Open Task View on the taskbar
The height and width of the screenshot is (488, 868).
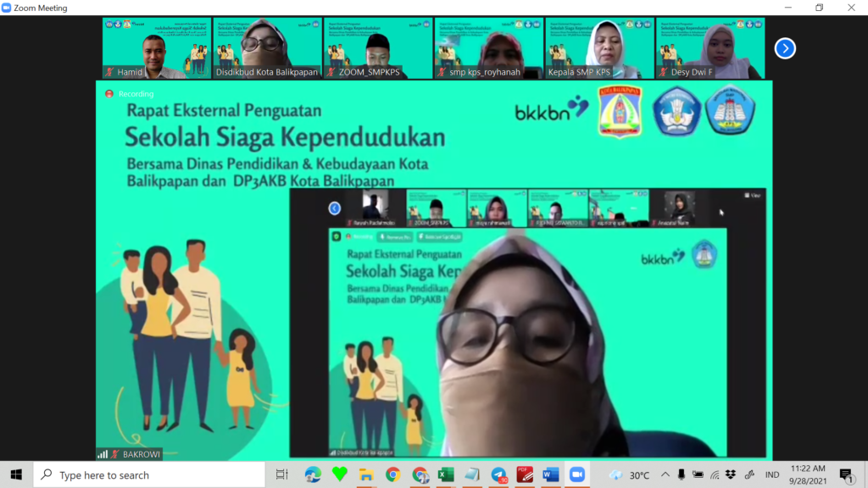pos(281,474)
